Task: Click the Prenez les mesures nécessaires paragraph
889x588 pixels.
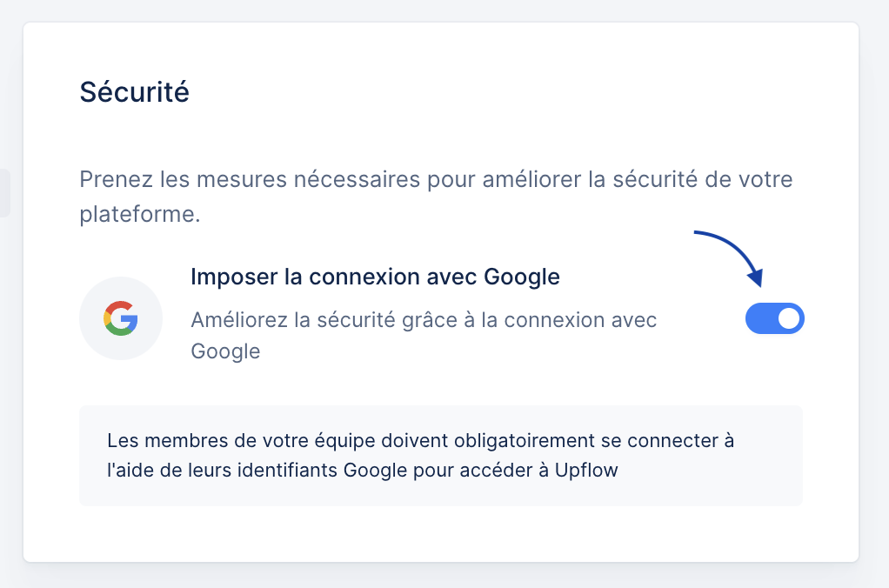Action: pos(436,197)
